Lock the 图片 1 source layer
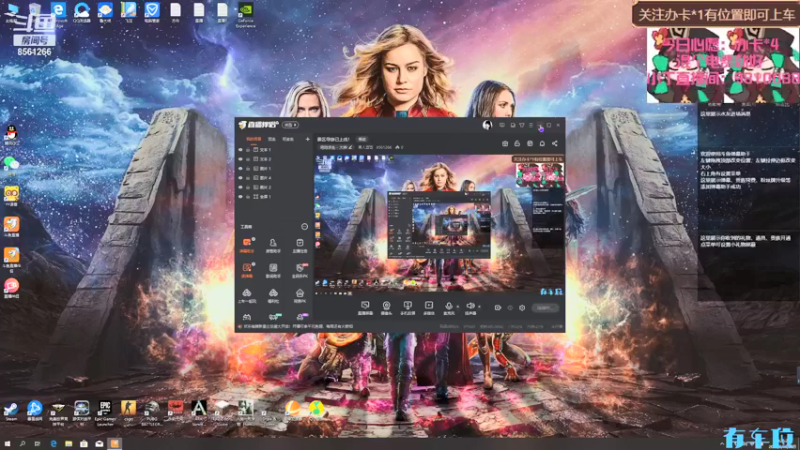 248,168
